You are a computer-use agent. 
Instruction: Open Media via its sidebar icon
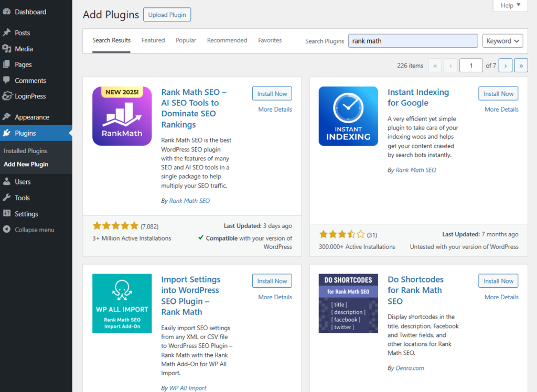pyautogui.click(x=6, y=49)
